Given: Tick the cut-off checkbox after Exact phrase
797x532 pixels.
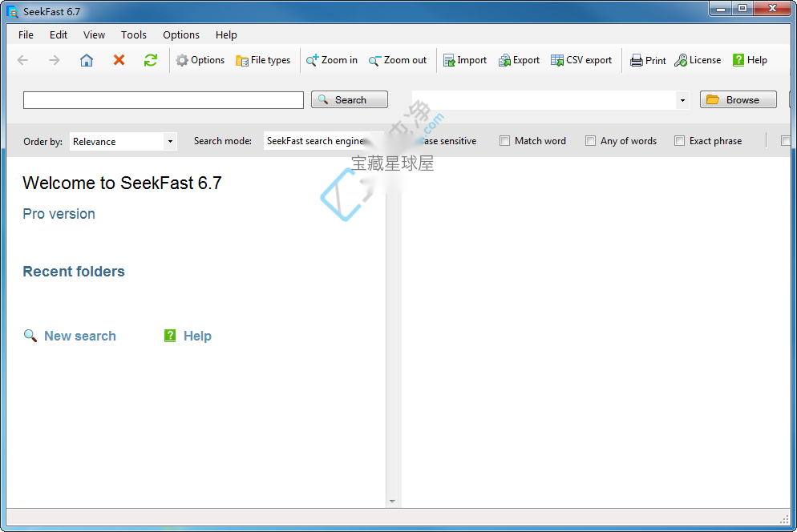Looking at the screenshot, I should tap(785, 141).
